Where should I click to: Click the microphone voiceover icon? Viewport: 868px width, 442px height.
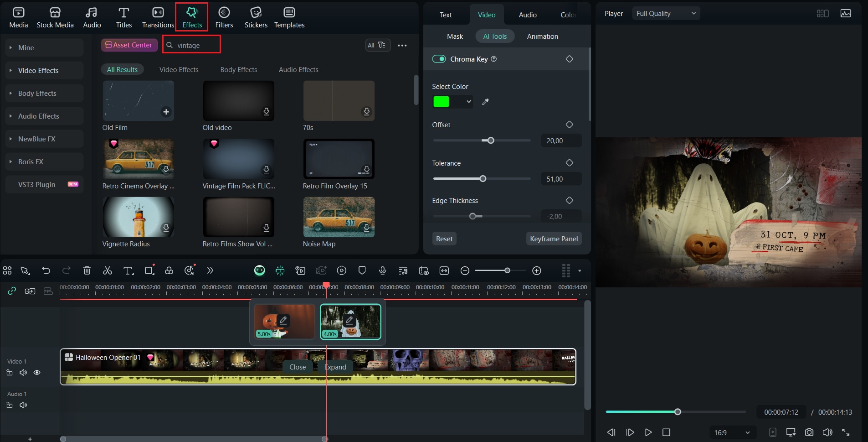(383, 270)
